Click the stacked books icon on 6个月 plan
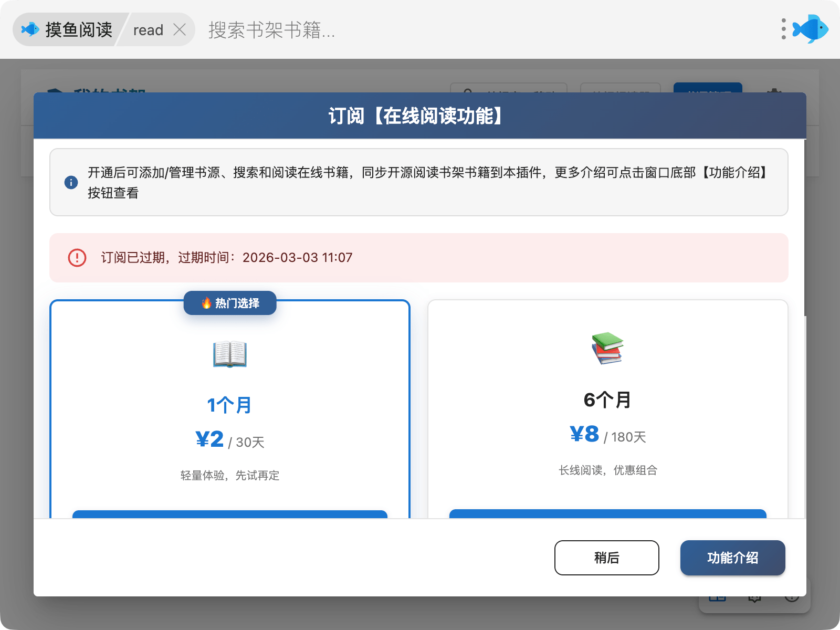 click(607, 349)
